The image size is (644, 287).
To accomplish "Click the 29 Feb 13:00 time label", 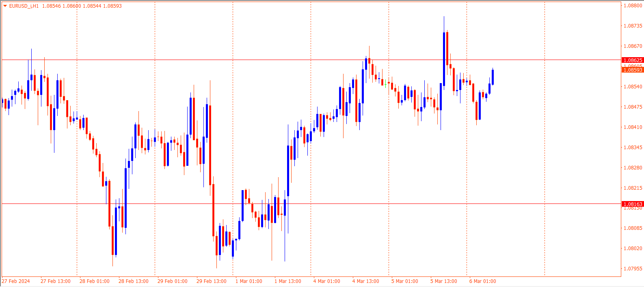I will click(212, 281).
